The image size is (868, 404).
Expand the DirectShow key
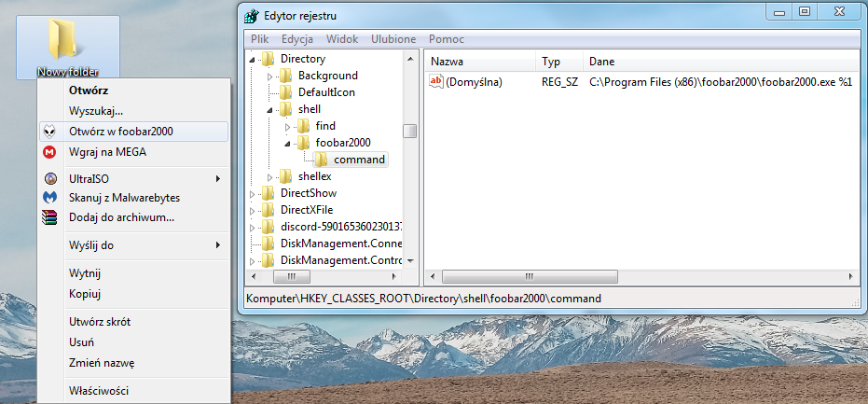pyautogui.click(x=253, y=194)
